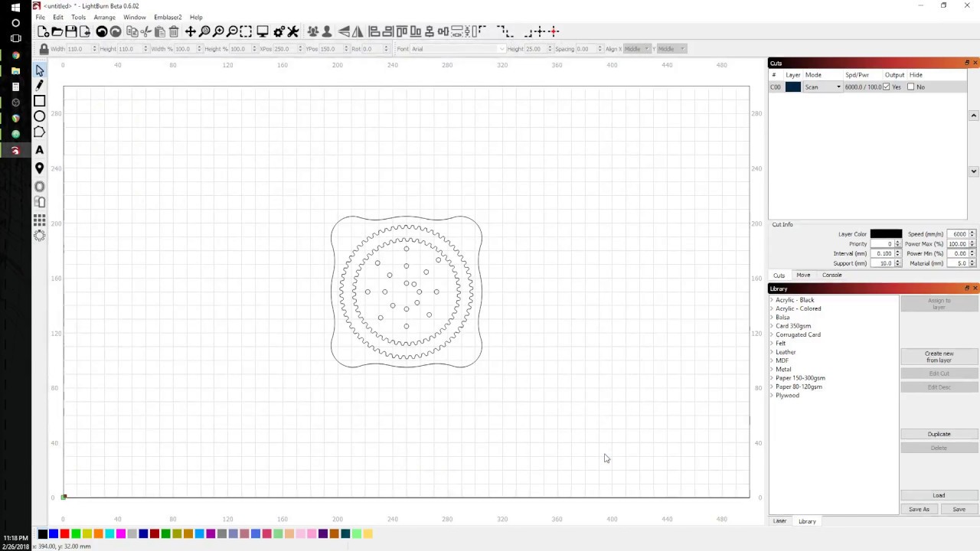980x551 pixels.
Task: Open the Edit menu
Action: [x=58, y=17]
